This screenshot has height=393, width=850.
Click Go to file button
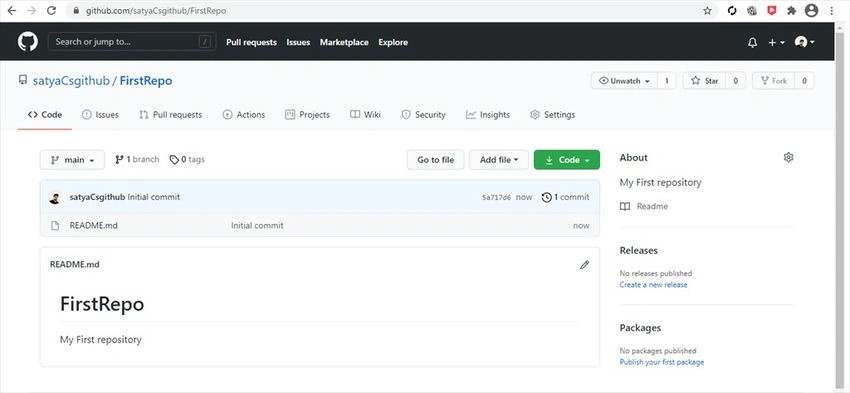435,160
